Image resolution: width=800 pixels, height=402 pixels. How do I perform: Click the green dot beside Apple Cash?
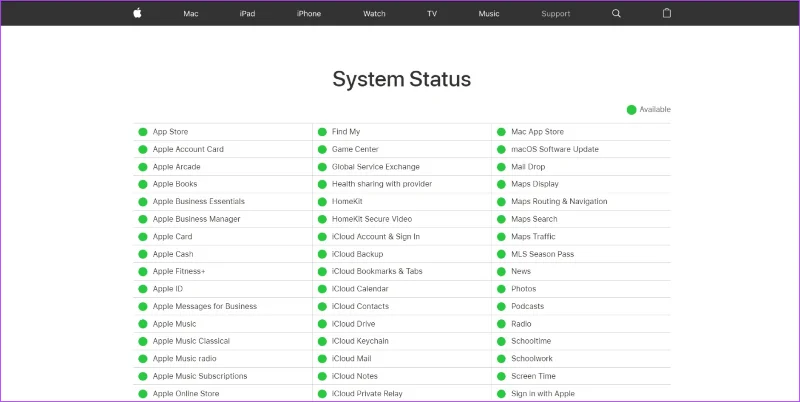[143, 254]
